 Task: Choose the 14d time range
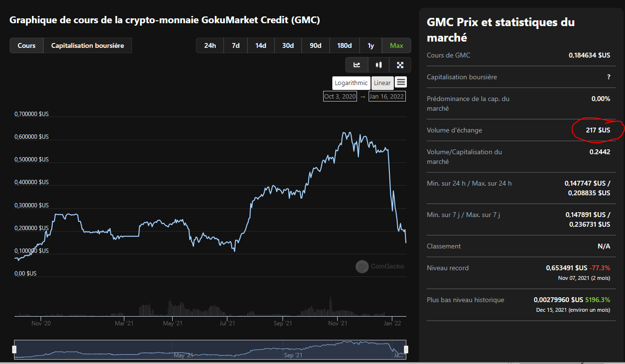[x=261, y=45]
